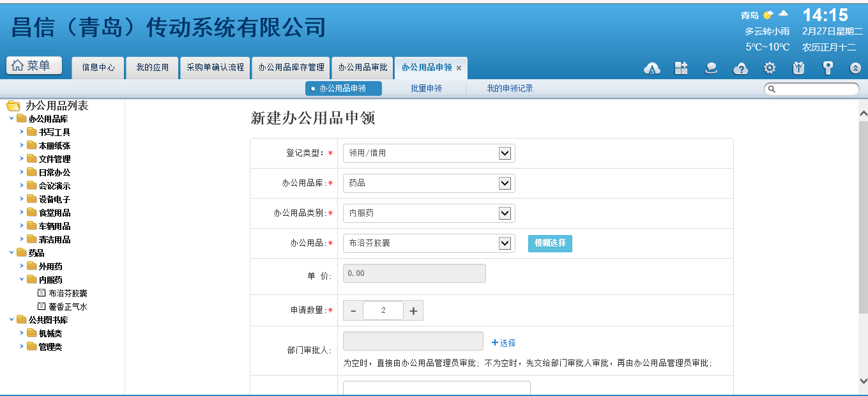Click the 选择 link for department approver

click(x=503, y=343)
